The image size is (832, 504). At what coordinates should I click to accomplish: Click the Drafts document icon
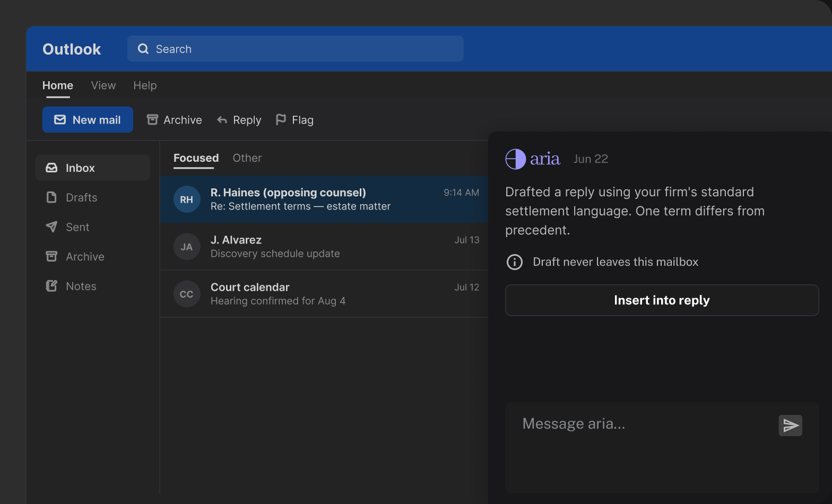(x=51, y=197)
